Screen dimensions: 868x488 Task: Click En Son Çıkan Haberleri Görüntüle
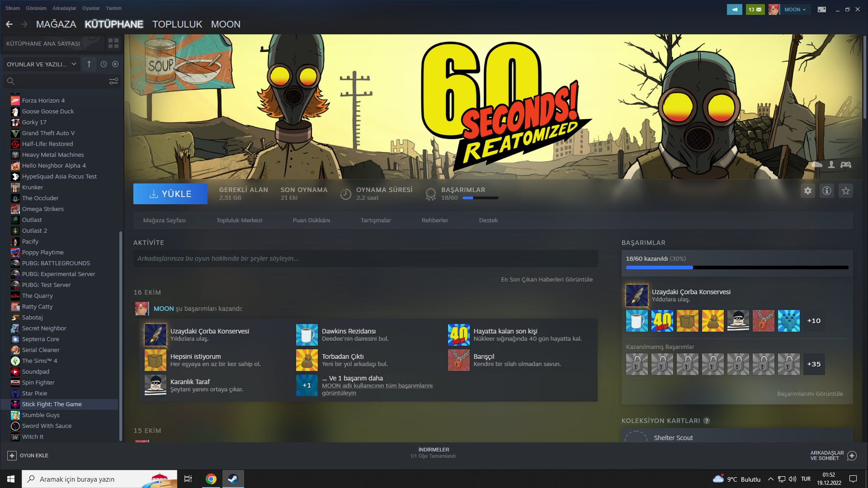[547, 280]
